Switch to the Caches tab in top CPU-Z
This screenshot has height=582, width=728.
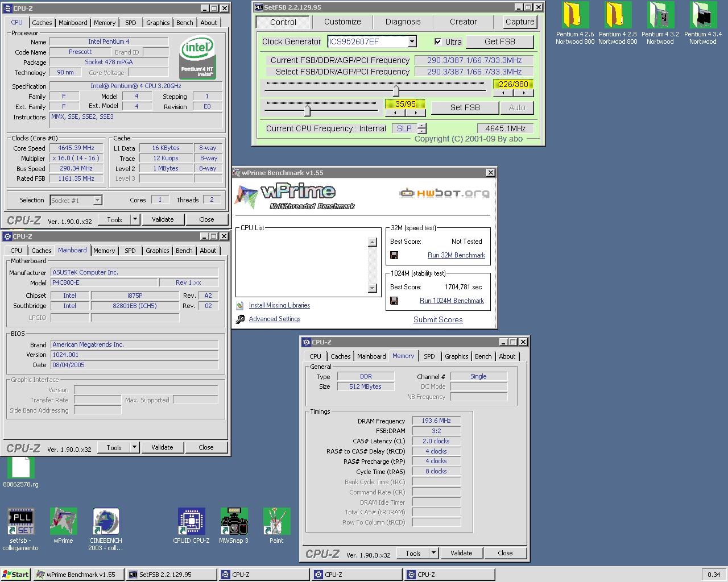pyautogui.click(x=42, y=23)
